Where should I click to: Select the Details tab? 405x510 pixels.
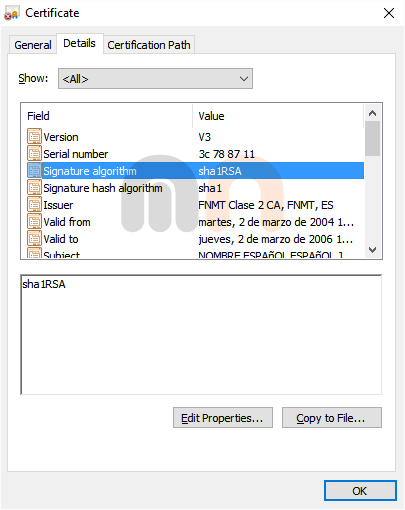tap(79, 43)
